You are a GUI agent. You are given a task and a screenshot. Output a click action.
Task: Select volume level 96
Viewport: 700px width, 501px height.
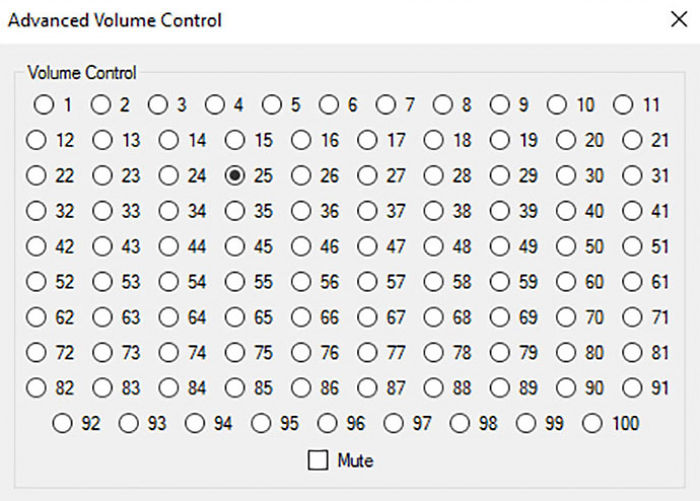click(x=327, y=423)
